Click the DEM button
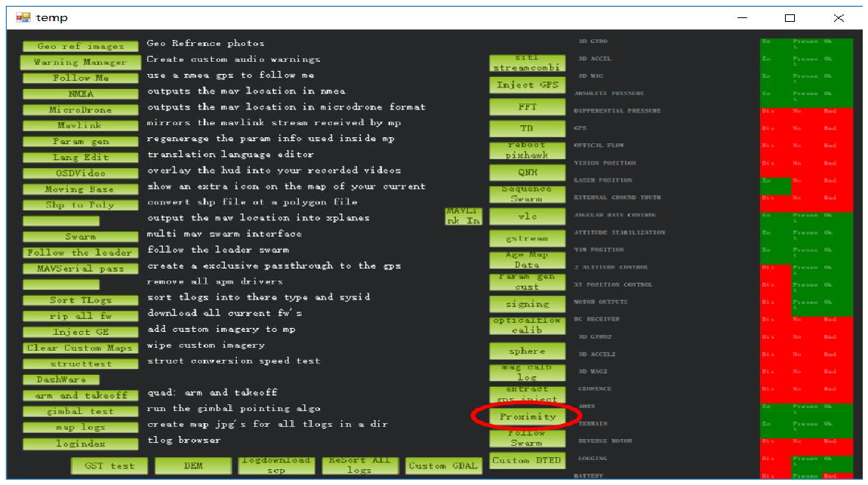This screenshot has height=485, width=868. [x=193, y=465]
